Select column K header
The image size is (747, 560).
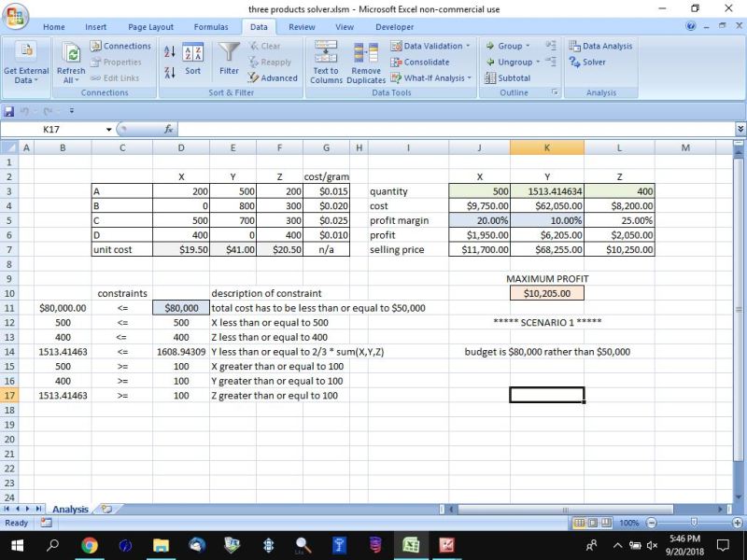click(547, 147)
